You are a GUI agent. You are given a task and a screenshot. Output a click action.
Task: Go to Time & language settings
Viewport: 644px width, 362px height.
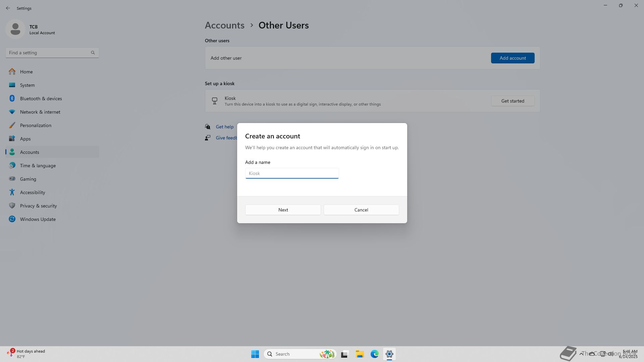tap(38, 166)
